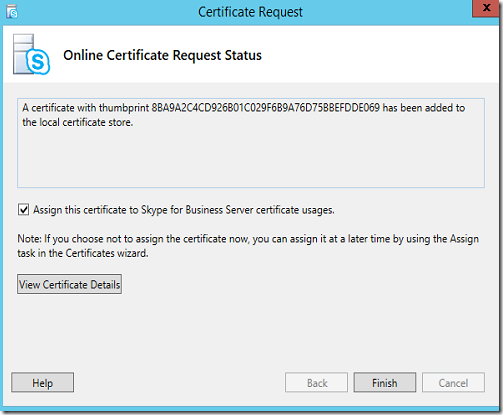Cancel the certificate request wizard
503x415 pixels.
[453, 383]
